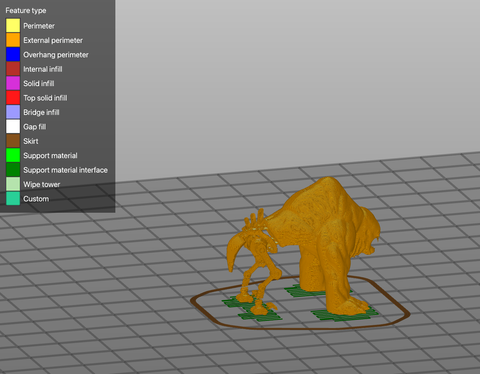Click the 'Bridge infill' legend label
The height and width of the screenshot is (374, 480).
41,112
